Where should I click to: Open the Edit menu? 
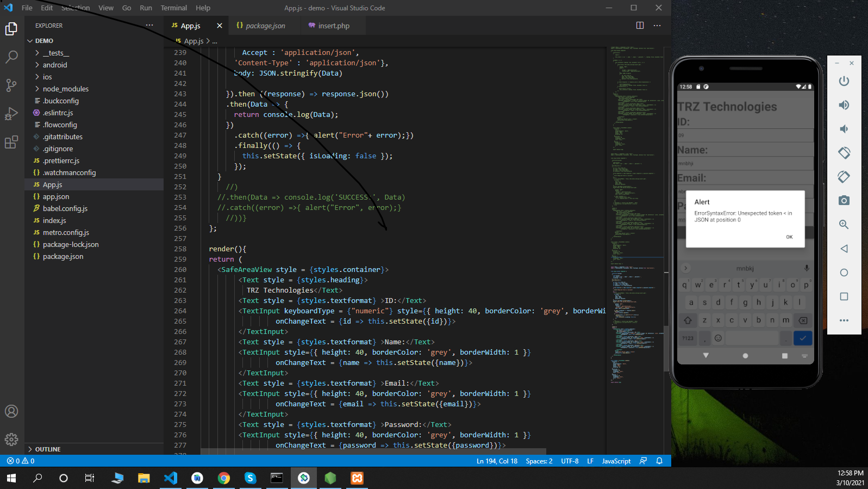click(47, 8)
